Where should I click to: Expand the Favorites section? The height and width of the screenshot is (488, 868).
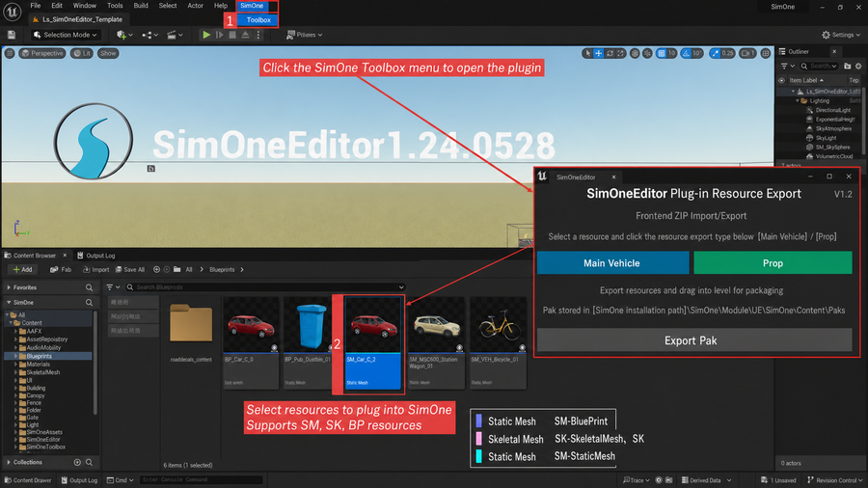point(9,287)
